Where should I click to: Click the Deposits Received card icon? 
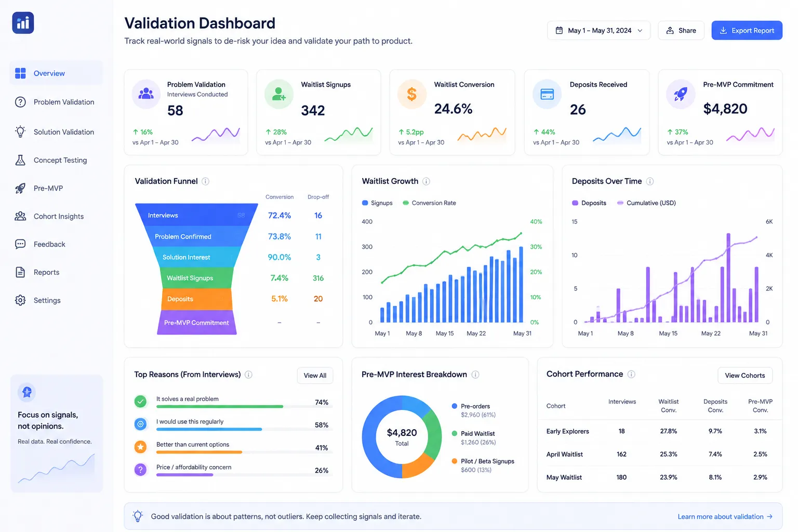click(x=547, y=94)
